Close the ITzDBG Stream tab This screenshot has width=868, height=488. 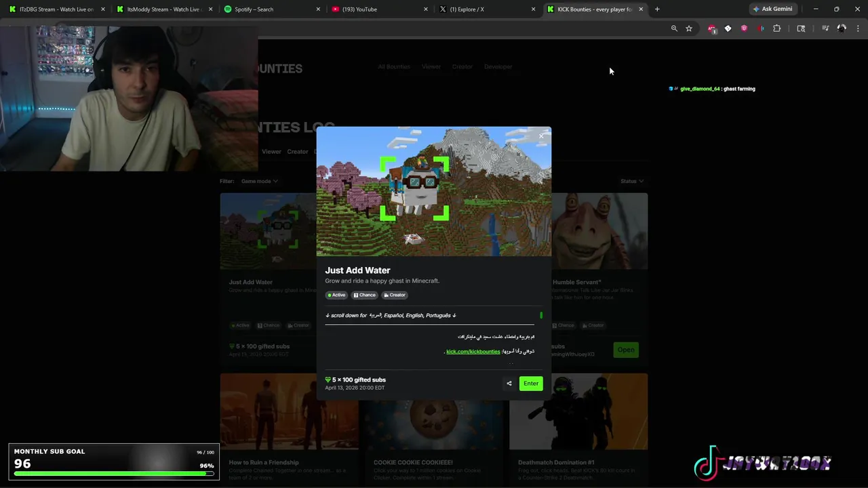(103, 9)
